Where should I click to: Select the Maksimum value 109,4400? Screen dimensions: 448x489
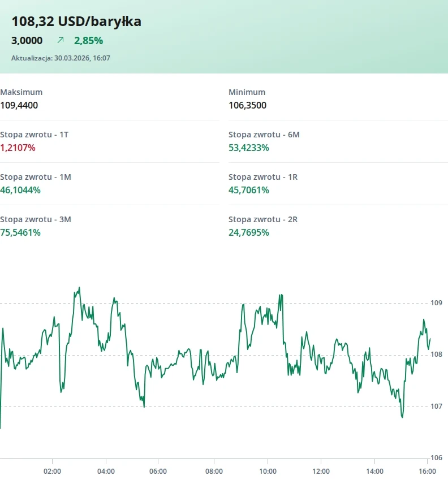19,105
